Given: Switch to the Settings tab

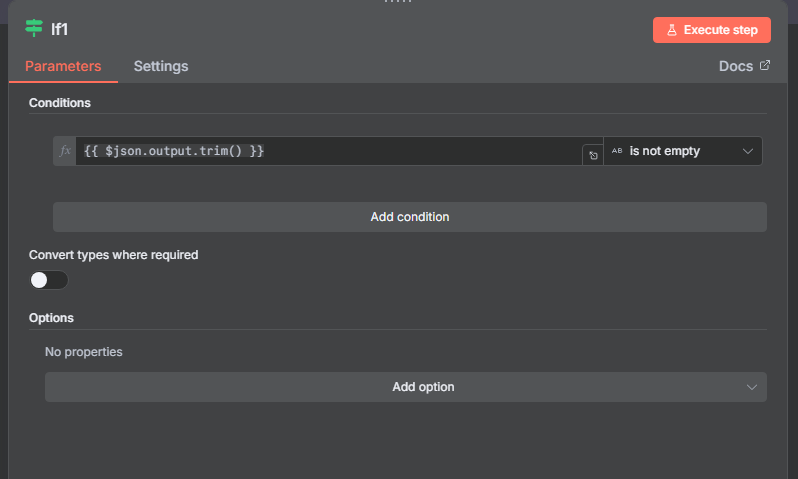Looking at the screenshot, I should click(x=161, y=66).
